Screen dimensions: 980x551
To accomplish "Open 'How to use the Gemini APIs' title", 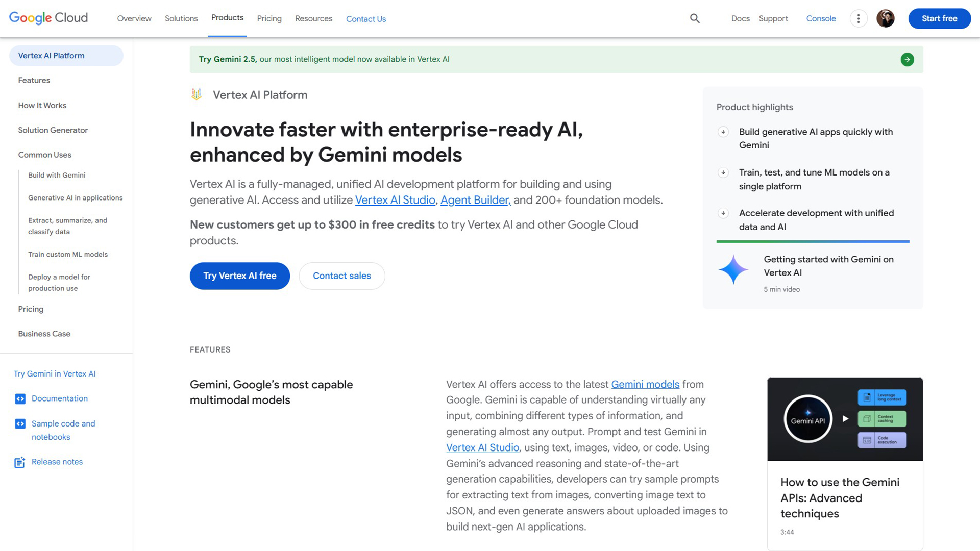I will (x=840, y=498).
